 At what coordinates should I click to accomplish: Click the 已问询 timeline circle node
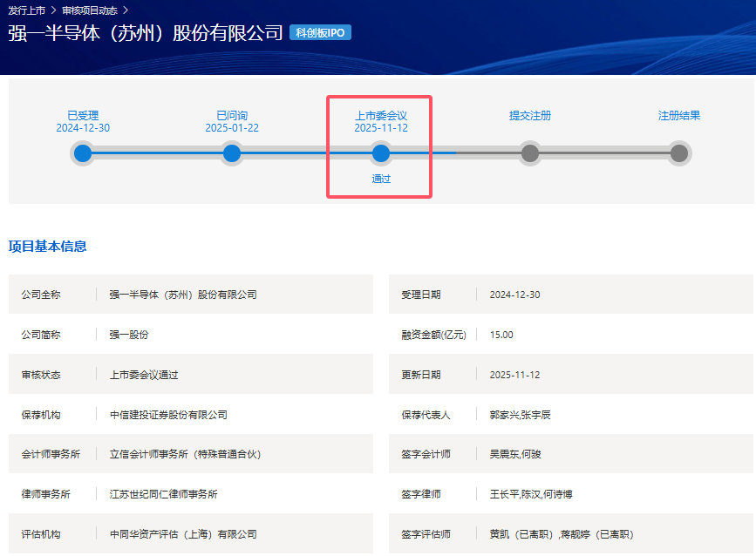tap(232, 154)
